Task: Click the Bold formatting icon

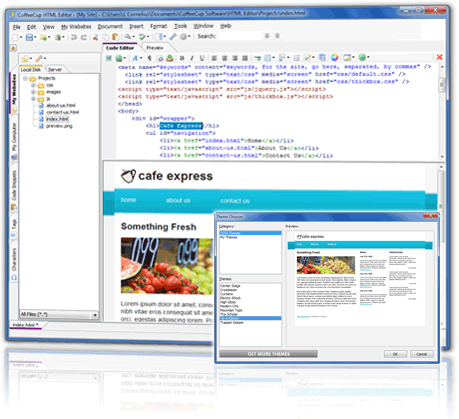Action: [x=182, y=58]
